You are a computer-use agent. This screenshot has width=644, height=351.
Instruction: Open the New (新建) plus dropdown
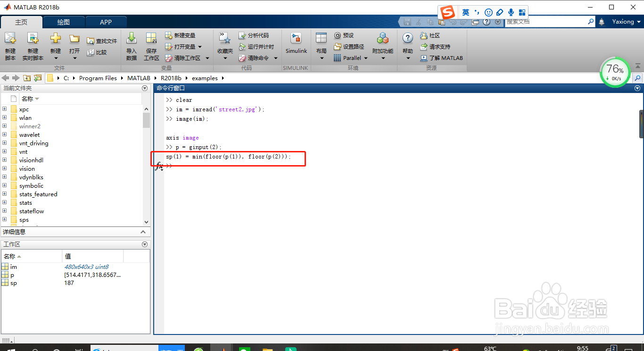(56, 46)
